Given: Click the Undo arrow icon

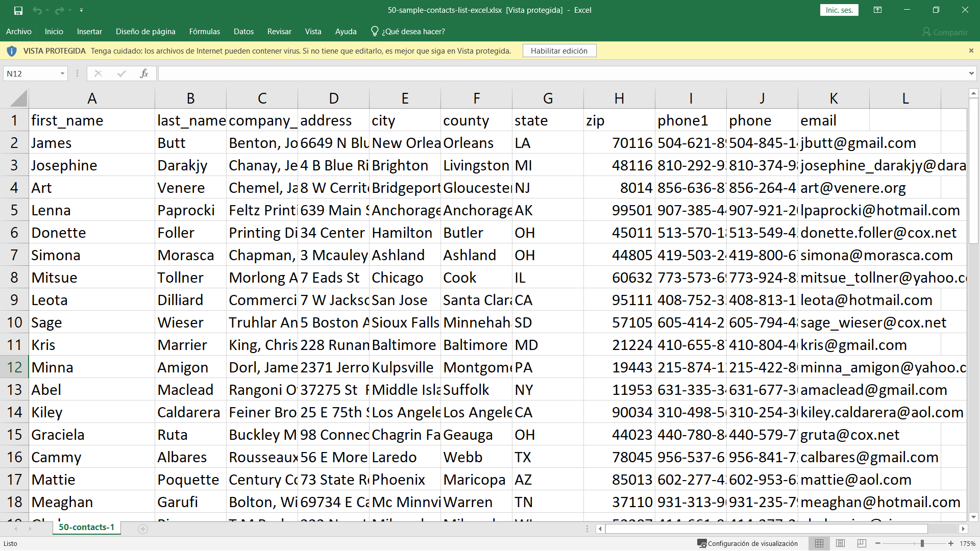Looking at the screenshot, I should tap(37, 10).
